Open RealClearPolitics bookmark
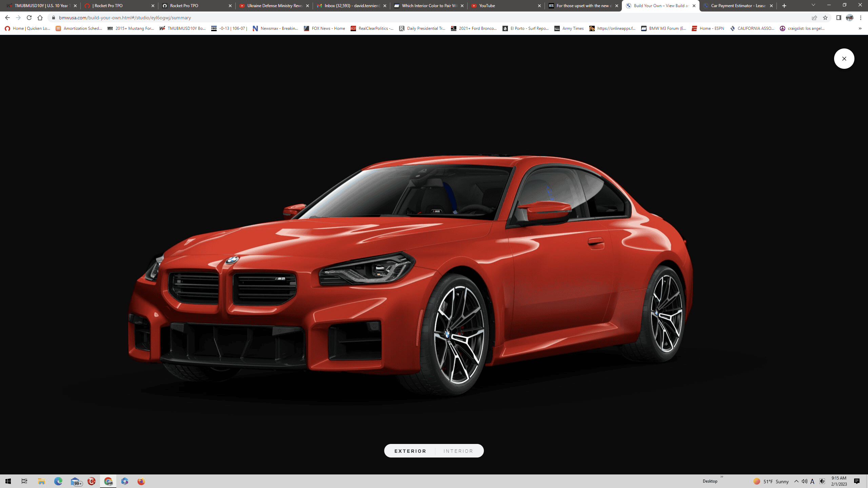The image size is (868, 488). [372, 28]
